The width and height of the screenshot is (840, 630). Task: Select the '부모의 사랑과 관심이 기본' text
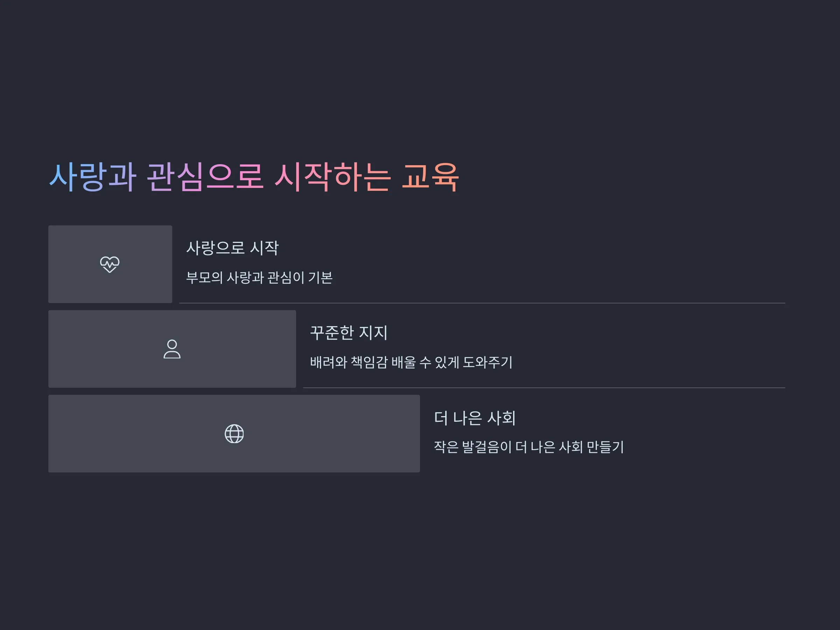pyautogui.click(x=259, y=278)
